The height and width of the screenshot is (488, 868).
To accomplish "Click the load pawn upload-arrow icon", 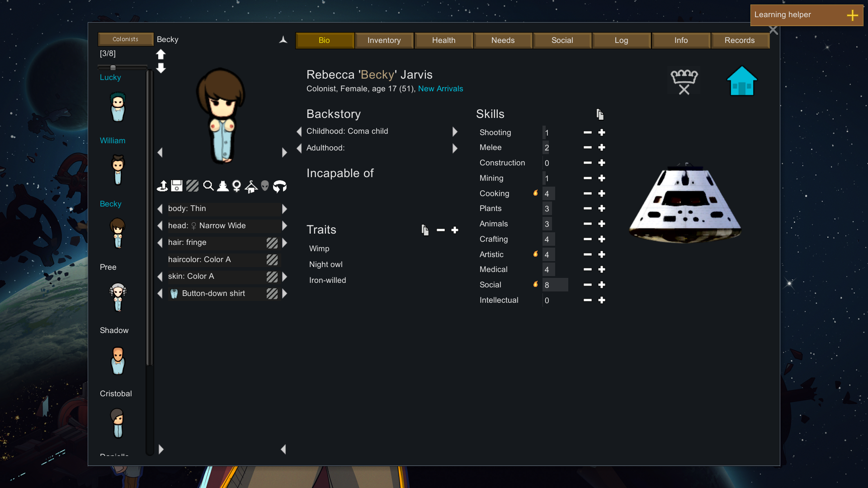I will (x=162, y=186).
